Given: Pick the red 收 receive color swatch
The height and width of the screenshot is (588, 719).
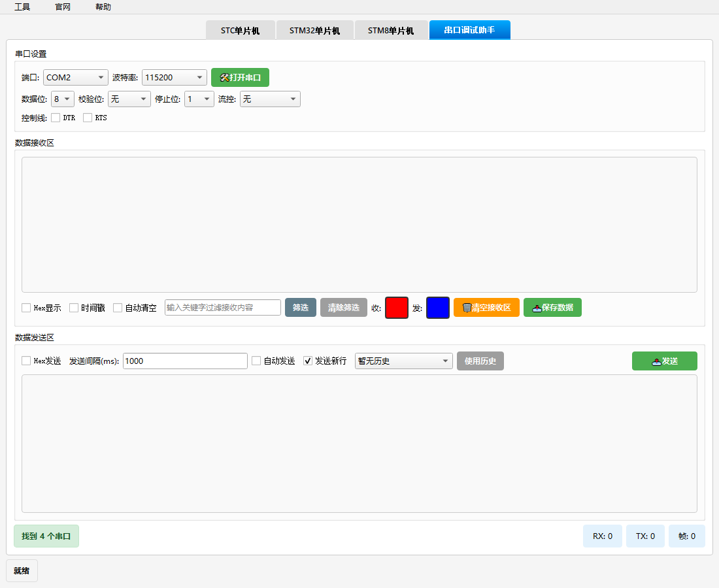Looking at the screenshot, I should [x=397, y=308].
